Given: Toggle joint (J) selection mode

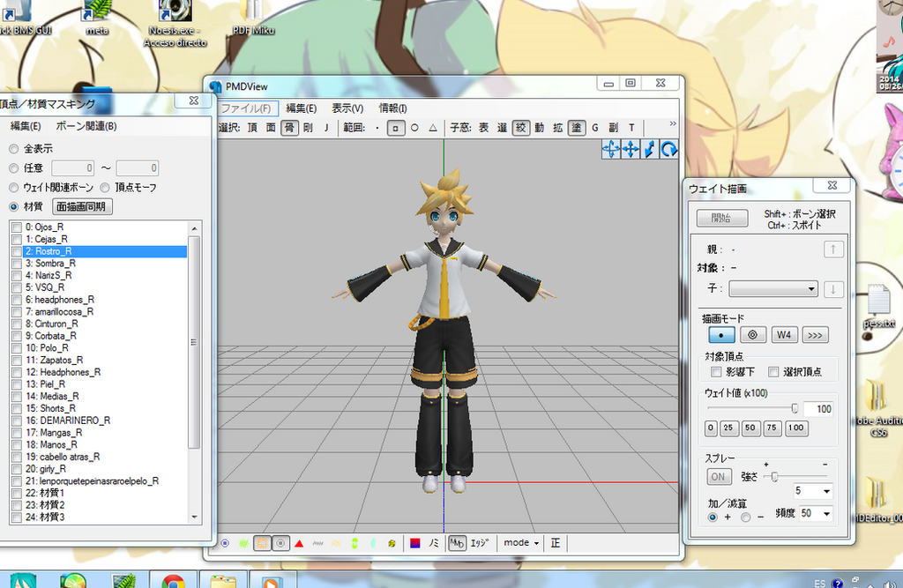Looking at the screenshot, I should pyautogui.click(x=326, y=128).
